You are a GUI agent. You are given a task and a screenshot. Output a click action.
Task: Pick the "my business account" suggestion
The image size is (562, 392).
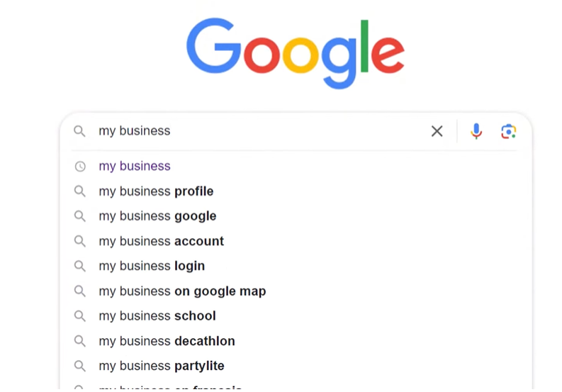[x=161, y=241]
